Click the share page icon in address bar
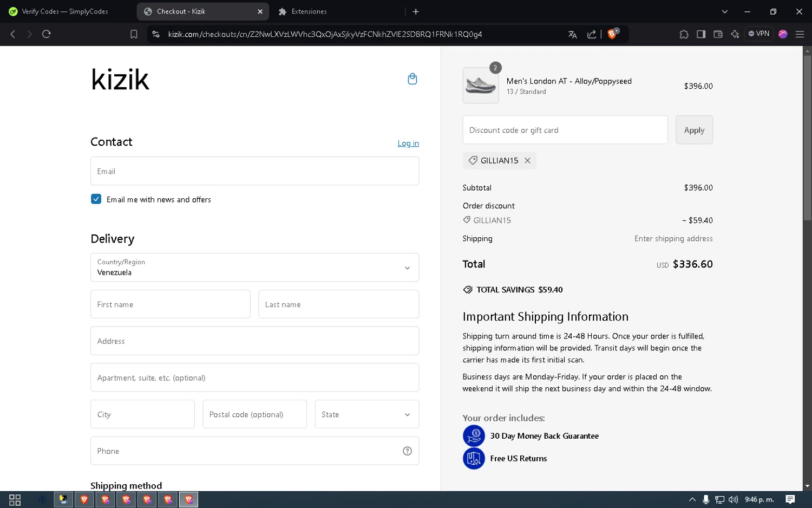Screen dimensions: 812x508 [592, 34]
